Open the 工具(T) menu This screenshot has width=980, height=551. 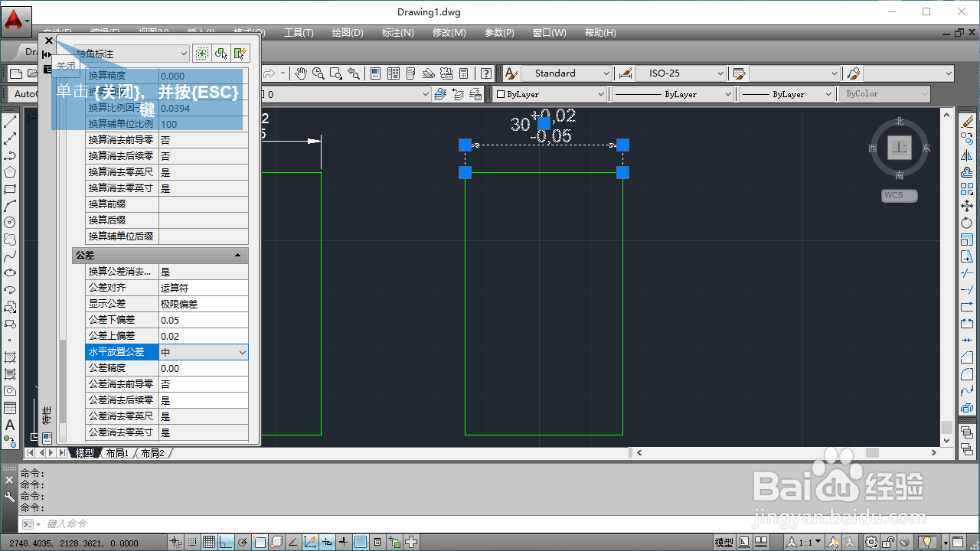coord(299,33)
